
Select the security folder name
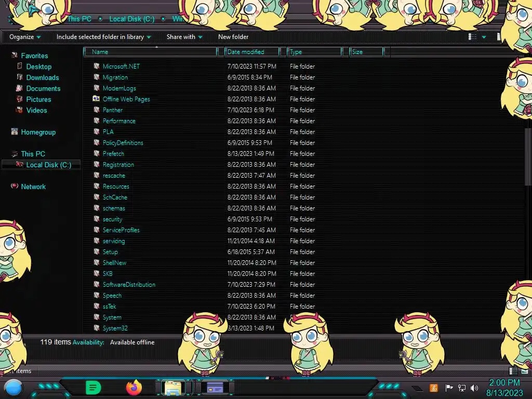(112, 219)
